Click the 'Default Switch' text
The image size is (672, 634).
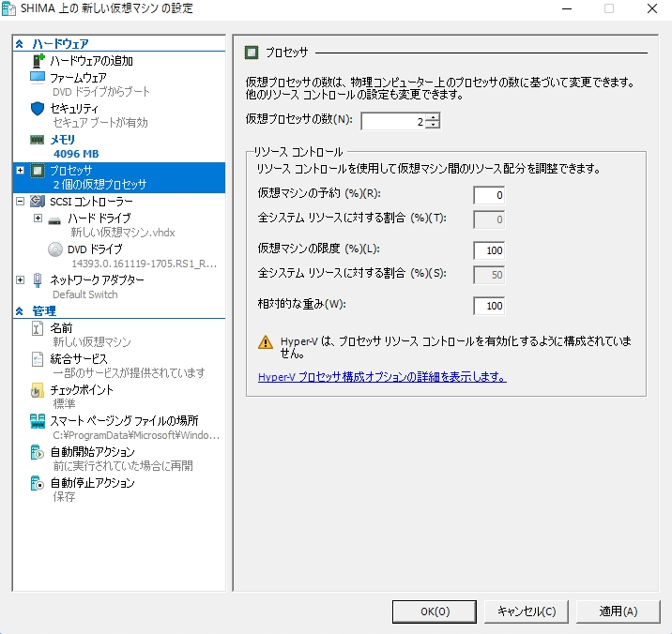[85, 294]
